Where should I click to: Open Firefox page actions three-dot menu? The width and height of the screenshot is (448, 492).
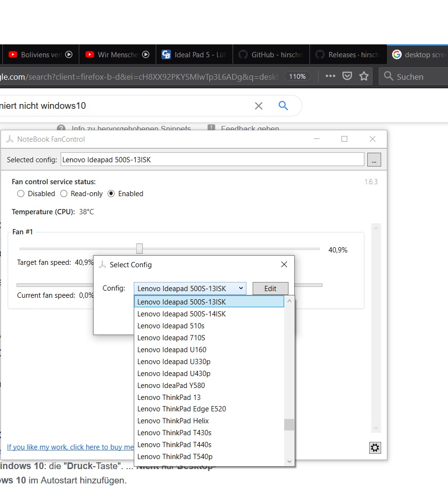tap(331, 76)
